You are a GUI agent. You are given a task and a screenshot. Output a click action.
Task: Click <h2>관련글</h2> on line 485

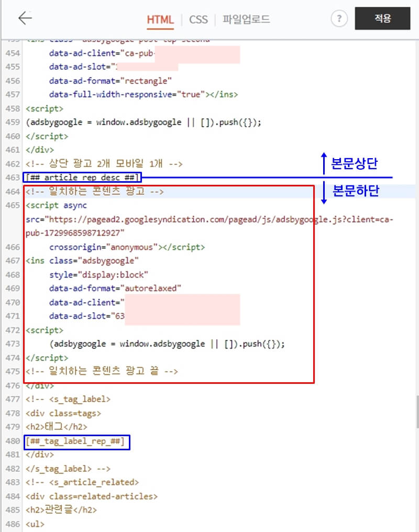61,510
